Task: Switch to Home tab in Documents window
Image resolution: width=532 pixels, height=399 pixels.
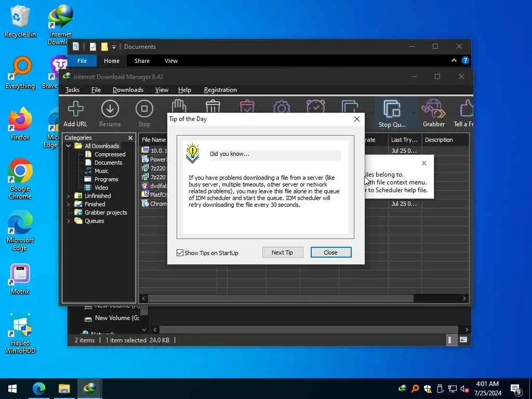Action: pos(112,61)
